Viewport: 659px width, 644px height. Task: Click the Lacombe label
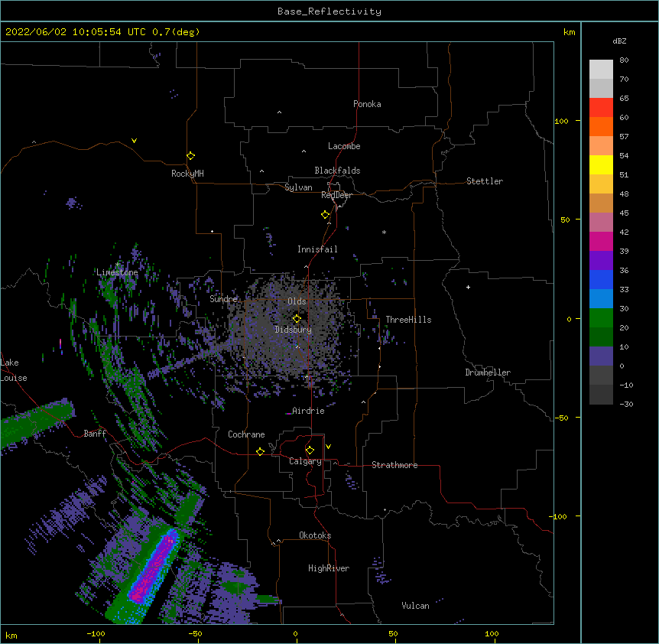coord(344,146)
